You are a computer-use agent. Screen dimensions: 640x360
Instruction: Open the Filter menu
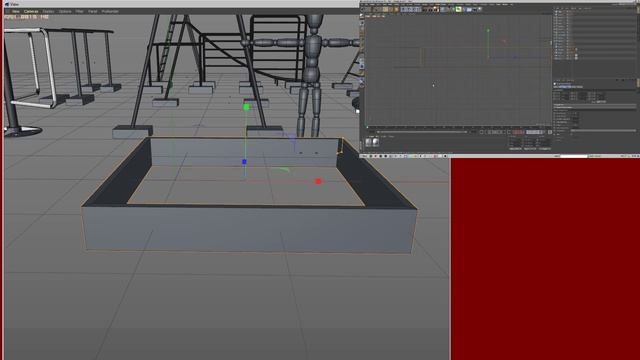pos(80,11)
